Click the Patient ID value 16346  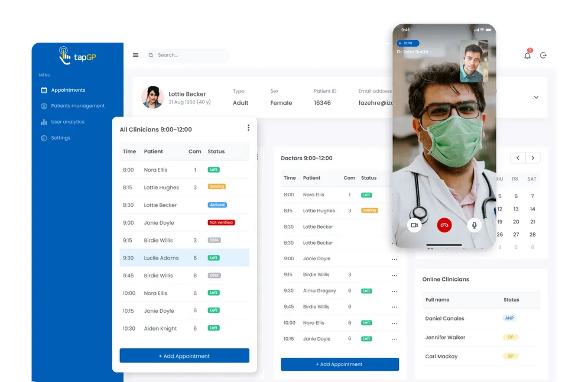[x=322, y=103]
